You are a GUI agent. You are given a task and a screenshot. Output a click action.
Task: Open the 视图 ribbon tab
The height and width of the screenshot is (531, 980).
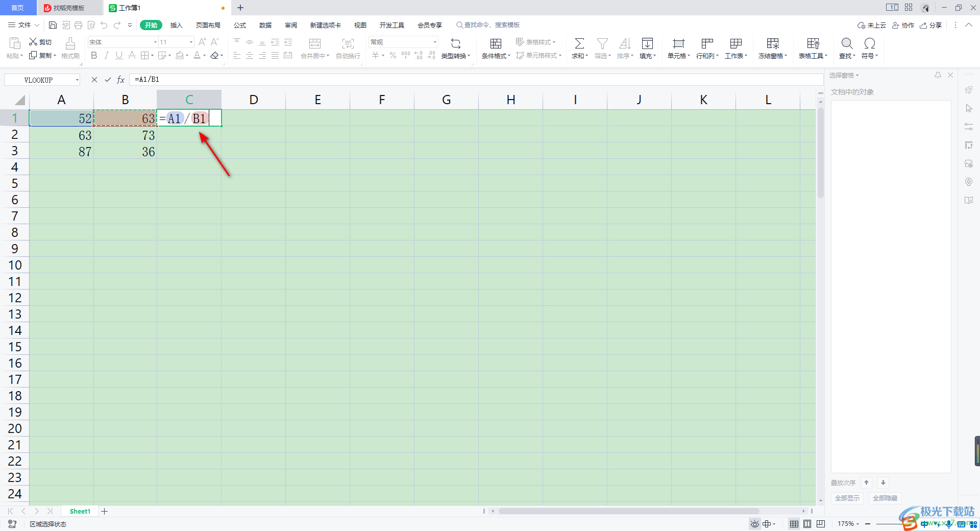[360, 25]
